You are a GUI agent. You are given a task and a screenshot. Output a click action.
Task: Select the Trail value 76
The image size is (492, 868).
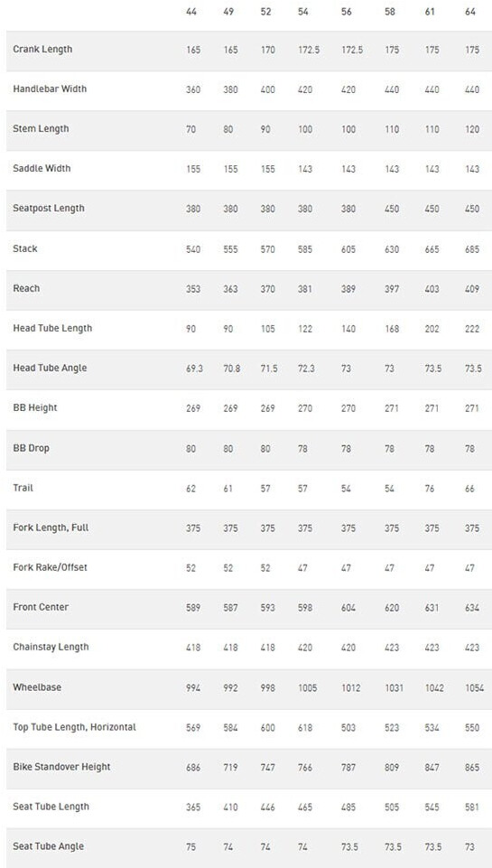click(x=430, y=489)
